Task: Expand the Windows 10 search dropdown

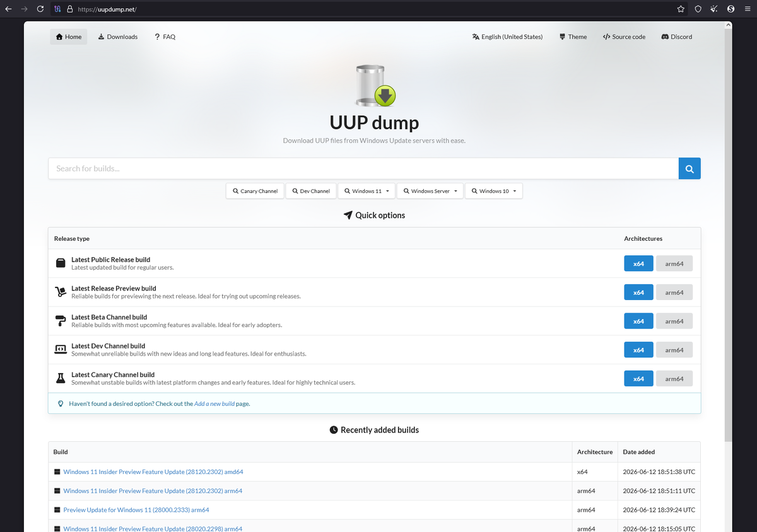Action: point(494,191)
